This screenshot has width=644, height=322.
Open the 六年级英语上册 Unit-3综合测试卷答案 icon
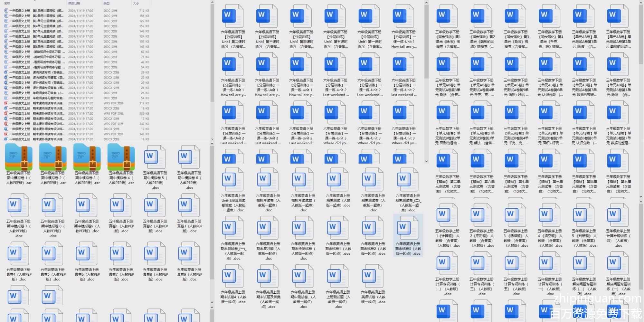[233, 180]
